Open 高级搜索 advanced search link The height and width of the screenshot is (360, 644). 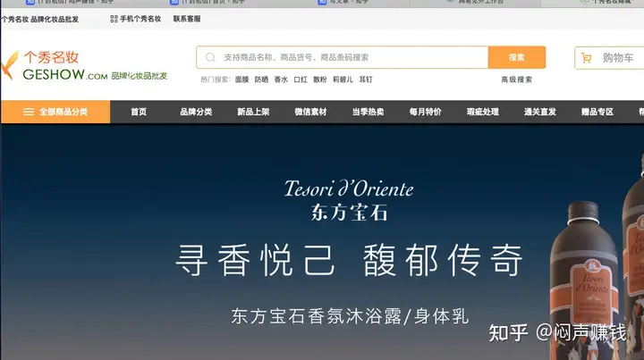[x=517, y=80]
